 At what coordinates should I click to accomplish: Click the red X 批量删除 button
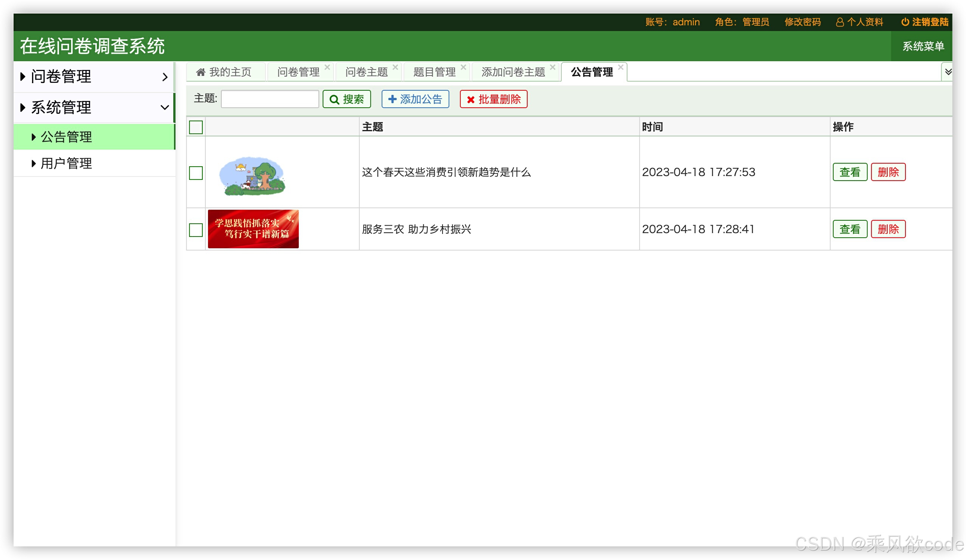point(493,99)
